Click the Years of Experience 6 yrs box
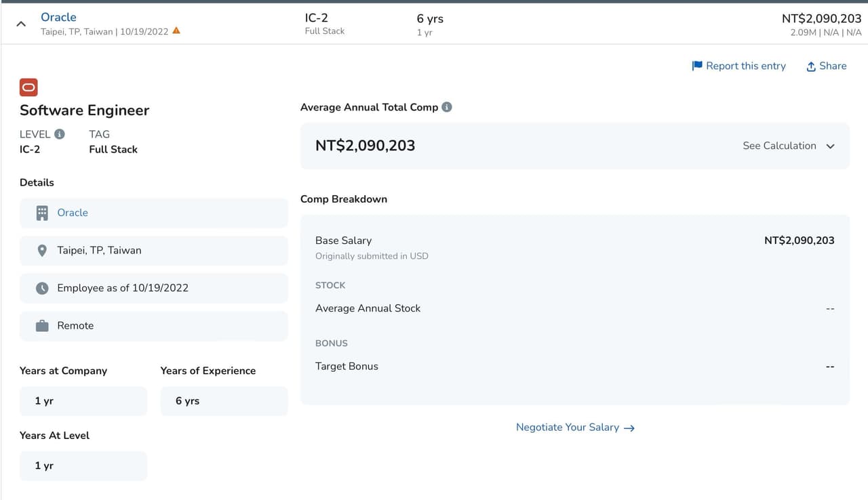868x500 pixels. point(224,401)
